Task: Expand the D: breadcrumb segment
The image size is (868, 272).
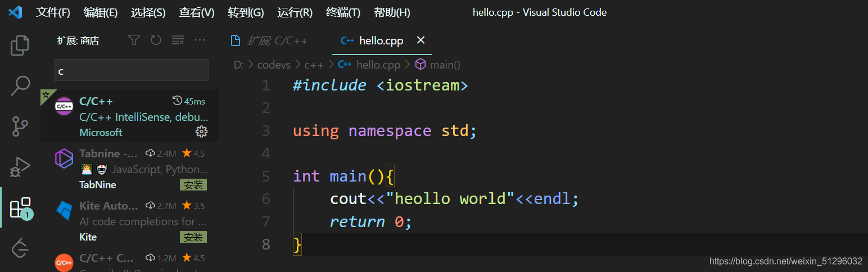Action: 239,65
